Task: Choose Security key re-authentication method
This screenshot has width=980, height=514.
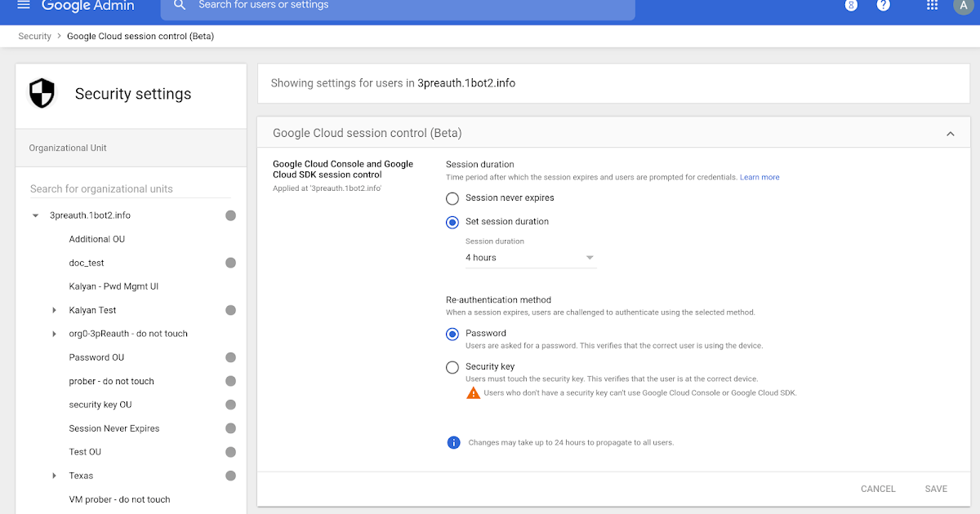Action: [x=452, y=367]
